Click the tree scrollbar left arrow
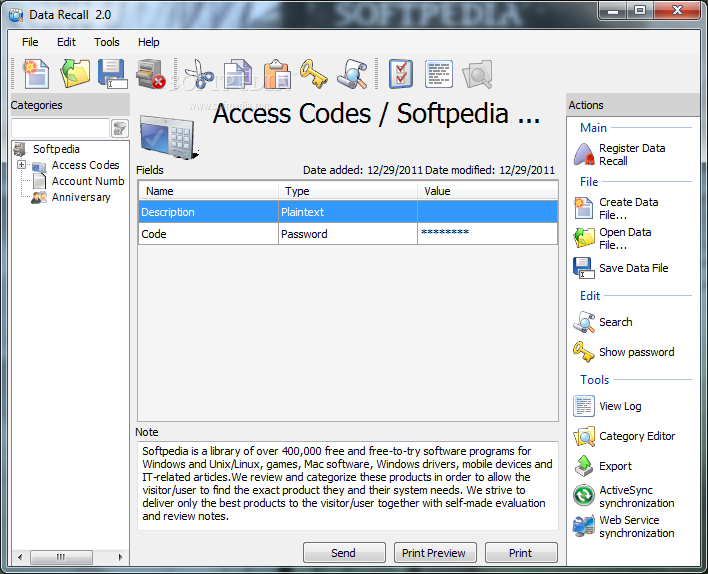The height and width of the screenshot is (574, 708). coord(20,557)
